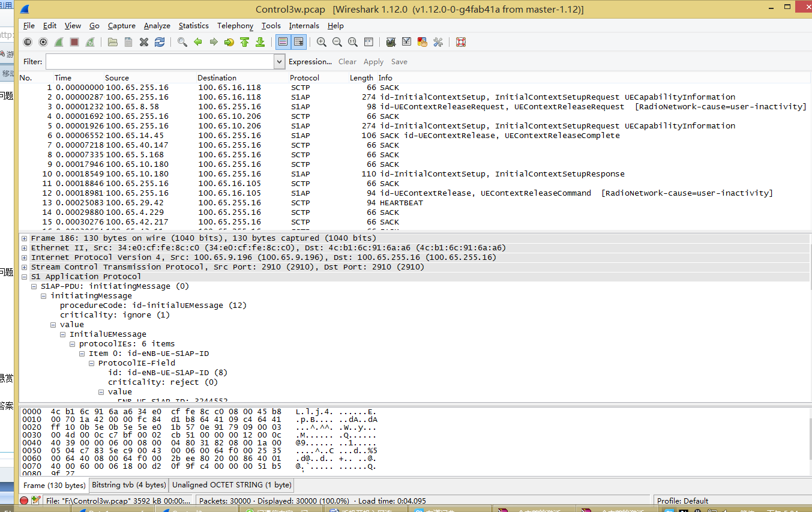Viewport: 812px width, 512px height.
Task: Open the Analyze menu
Action: point(157,26)
